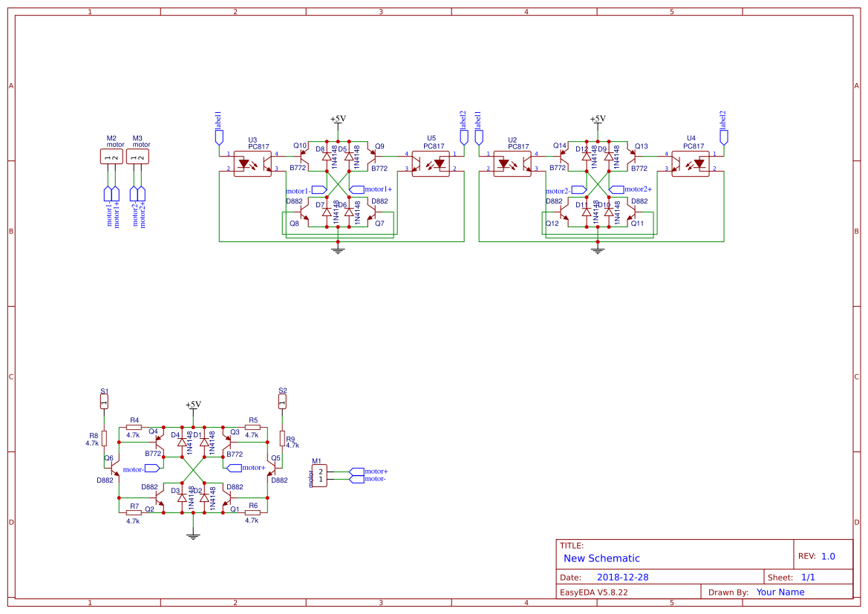The image size is (868, 614).
Task: Select the U2 PC817 optocoupler symbol
Action: pyautogui.click(x=512, y=163)
